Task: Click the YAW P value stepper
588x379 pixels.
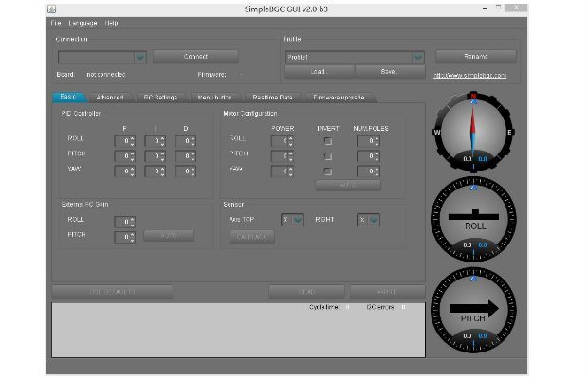Action: pyautogui.click(x=124, y=171)
